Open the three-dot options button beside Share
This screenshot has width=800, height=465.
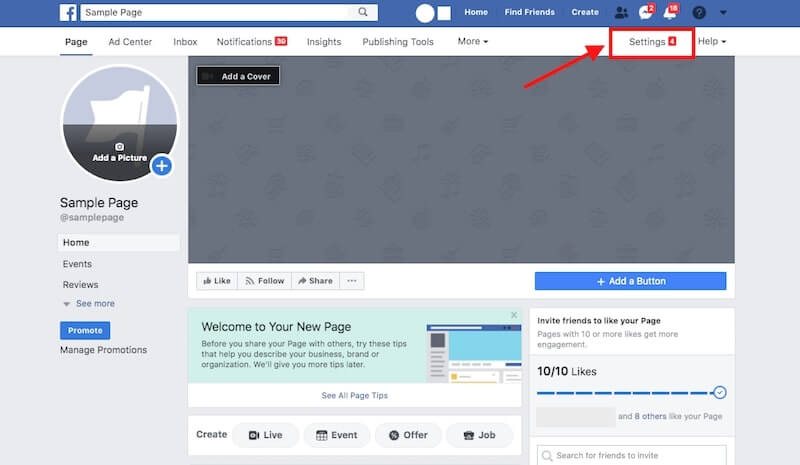pos(351,281)
